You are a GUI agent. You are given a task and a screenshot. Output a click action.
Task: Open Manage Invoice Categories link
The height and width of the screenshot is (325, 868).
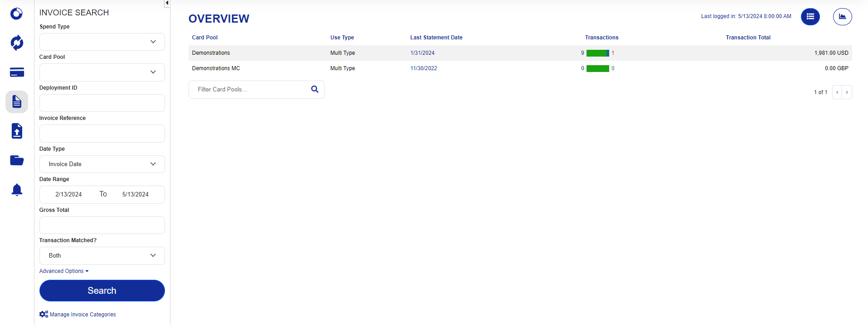tap(83, 315)
